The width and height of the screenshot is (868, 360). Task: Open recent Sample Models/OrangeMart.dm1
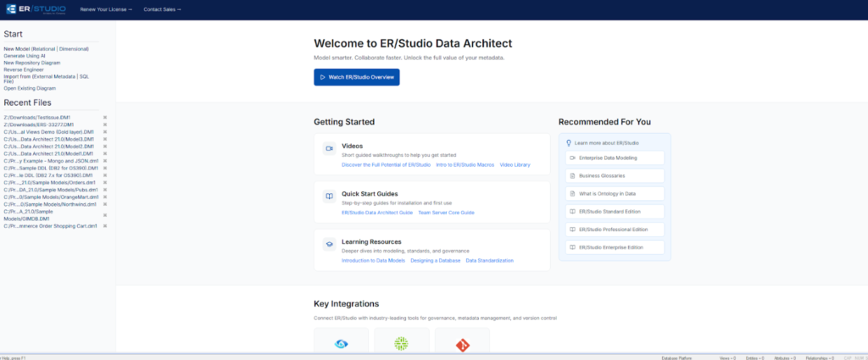pos(52,197)
